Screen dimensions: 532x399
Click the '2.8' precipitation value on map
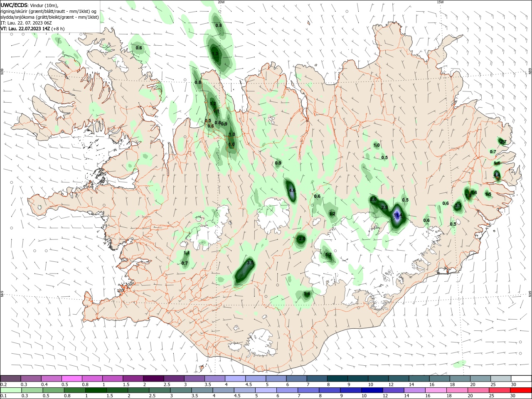tap(373, 199)
